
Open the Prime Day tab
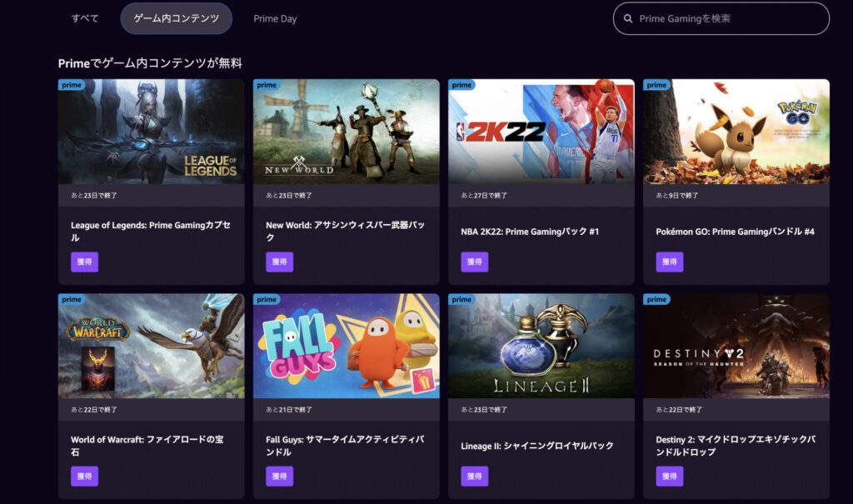275,18
